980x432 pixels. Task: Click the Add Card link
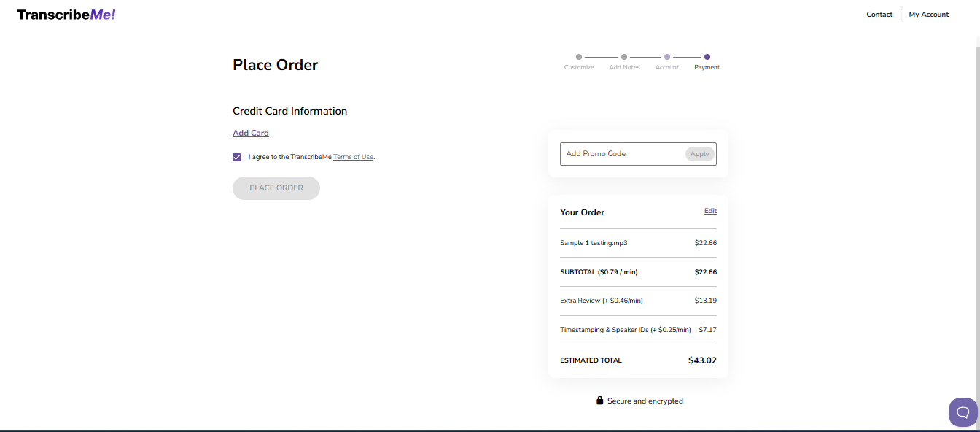point(250,133)
